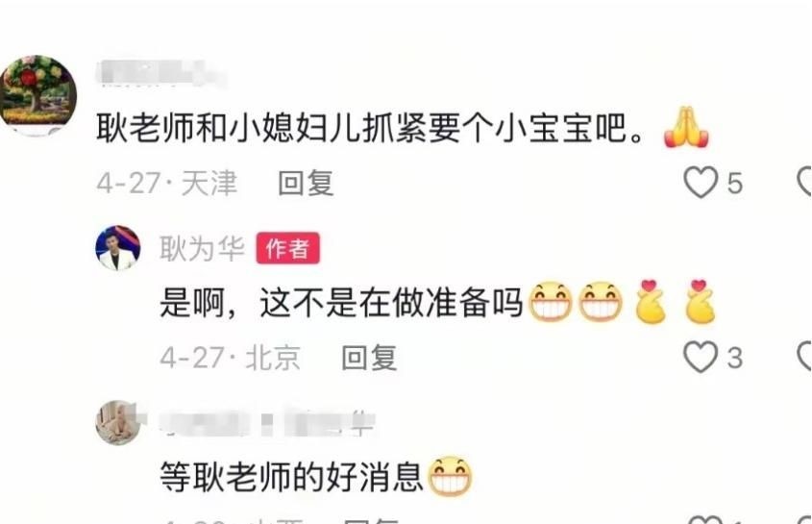Tap the cut-off dislike icon beside 5 likes

point(804,182)
